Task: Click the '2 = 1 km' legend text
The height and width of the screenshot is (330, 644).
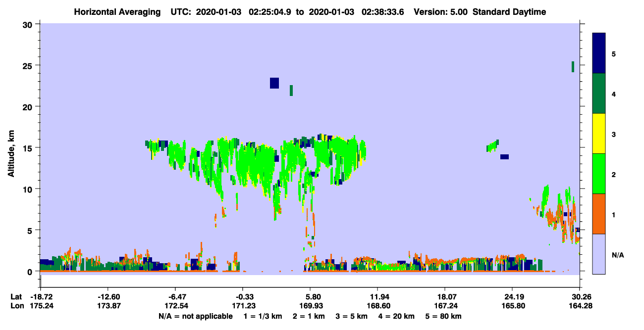Action: coord(309,316)
